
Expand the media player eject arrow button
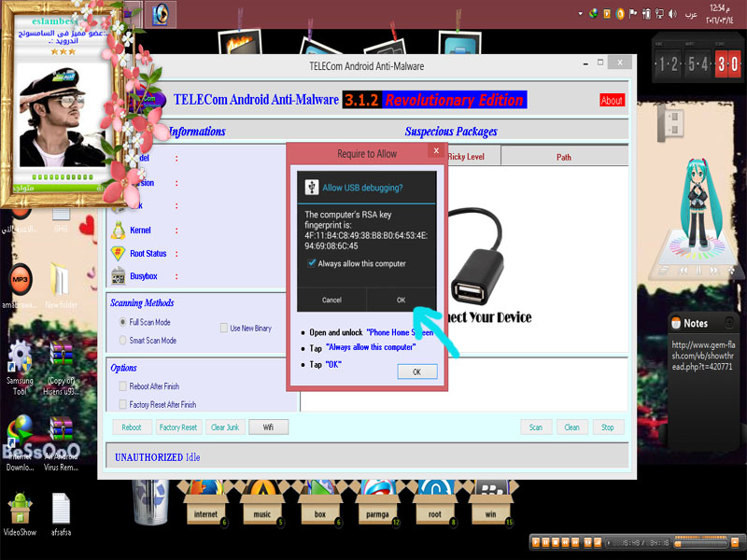coord(735,542)
